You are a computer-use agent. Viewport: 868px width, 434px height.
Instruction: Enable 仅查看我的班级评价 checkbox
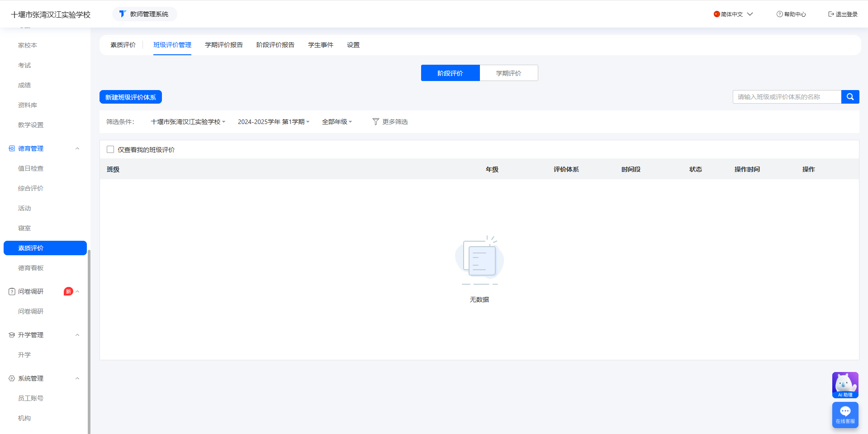(110, 149)
